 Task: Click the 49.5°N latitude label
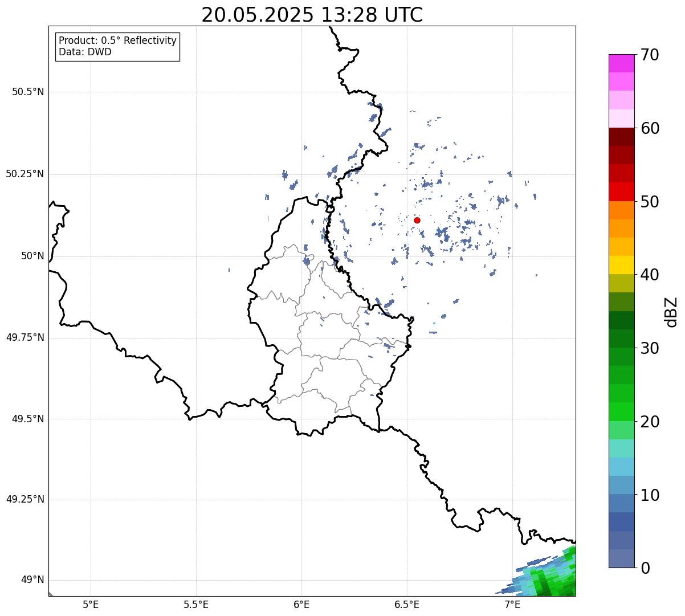28,419
